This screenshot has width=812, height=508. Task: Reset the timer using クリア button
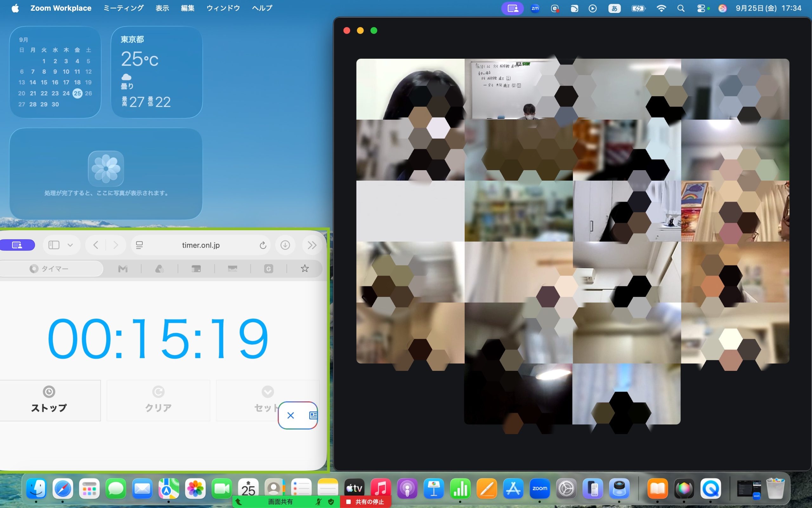coord(158,400)
